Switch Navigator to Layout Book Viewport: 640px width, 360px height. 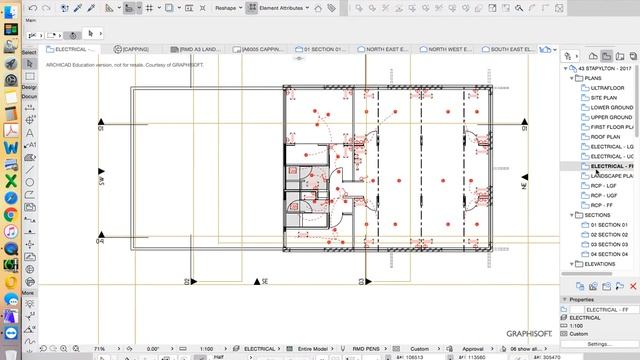pyautogui.click(x=620, y=56)
